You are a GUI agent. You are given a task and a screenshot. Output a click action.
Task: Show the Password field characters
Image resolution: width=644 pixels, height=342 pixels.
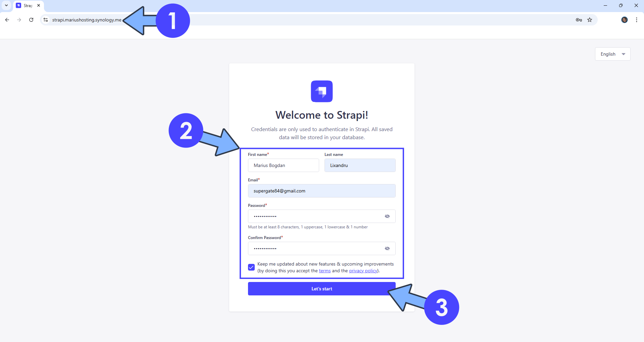tap(387, 216)
